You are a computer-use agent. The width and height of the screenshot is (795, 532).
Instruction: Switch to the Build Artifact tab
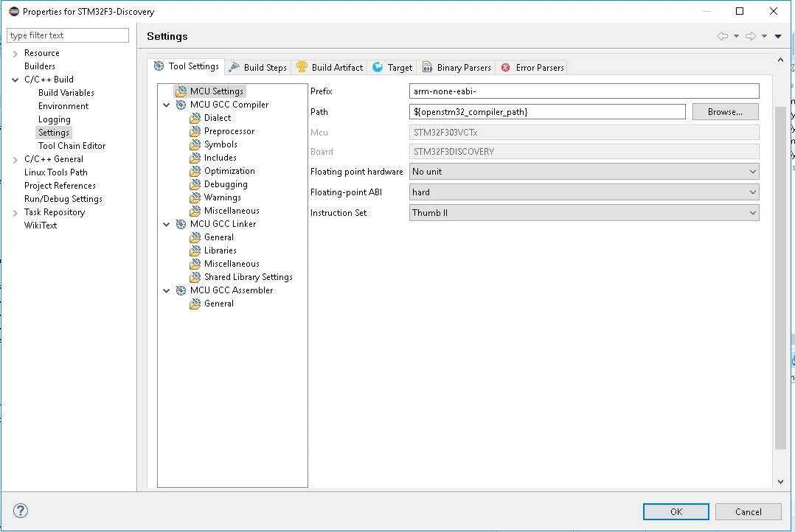[x=330, y=67]
